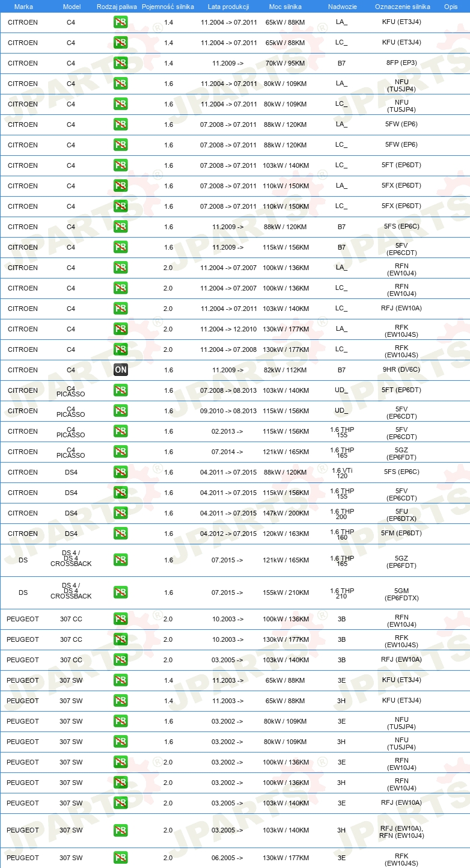Click the Rodzaj paliwa column header
Image resolution: width=470 pixels, height=868 pixels.
tap(117, 7)
